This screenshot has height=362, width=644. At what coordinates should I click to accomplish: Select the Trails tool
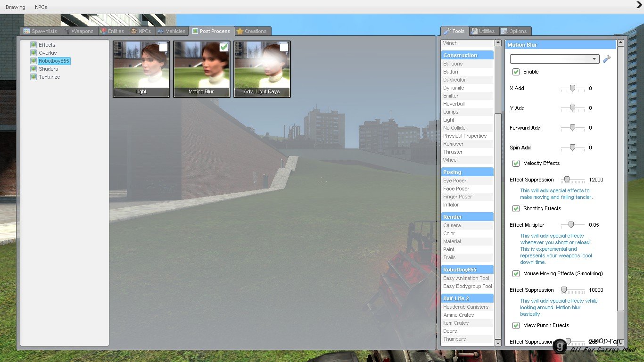[467, 257]
